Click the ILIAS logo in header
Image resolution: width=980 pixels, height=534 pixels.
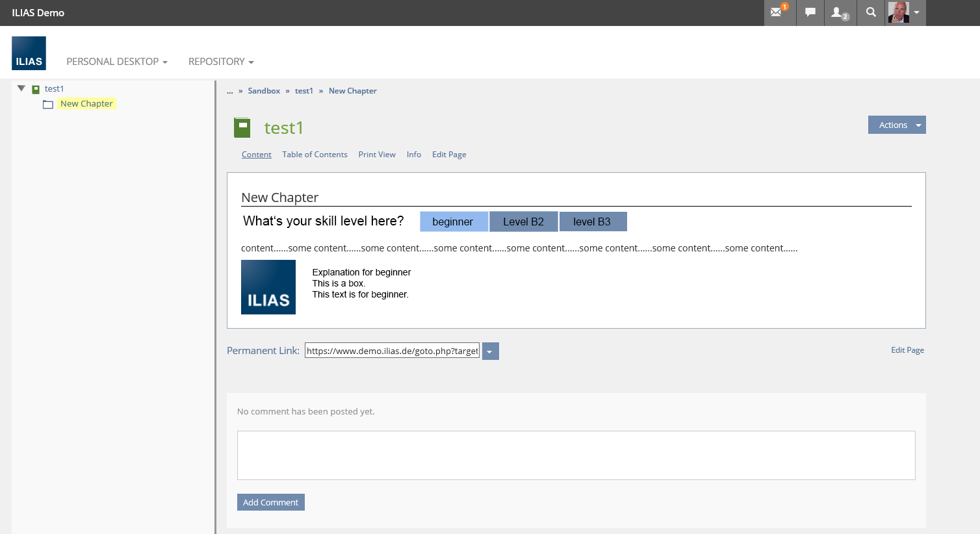(29, 53)
